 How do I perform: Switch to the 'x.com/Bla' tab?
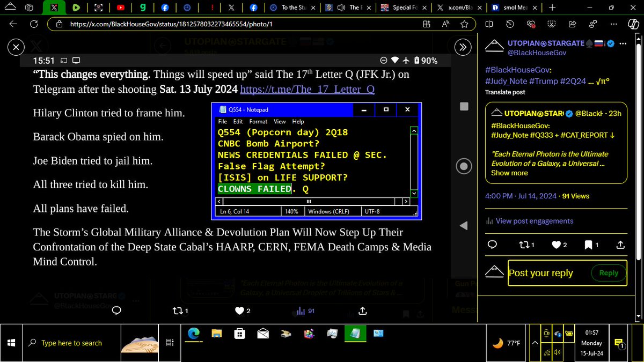tap(459, 8)
